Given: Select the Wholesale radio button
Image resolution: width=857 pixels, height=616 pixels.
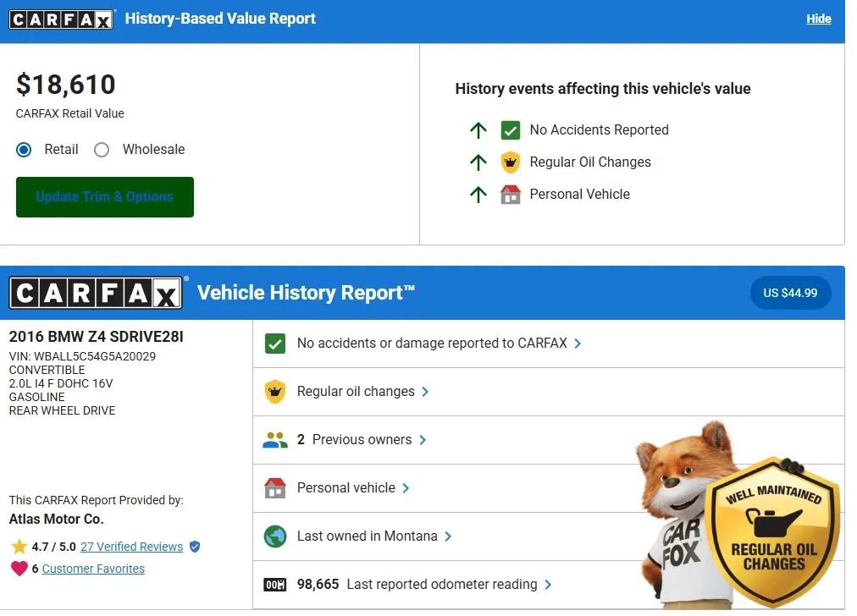Looking at the screenshot, I should [102, 150].
